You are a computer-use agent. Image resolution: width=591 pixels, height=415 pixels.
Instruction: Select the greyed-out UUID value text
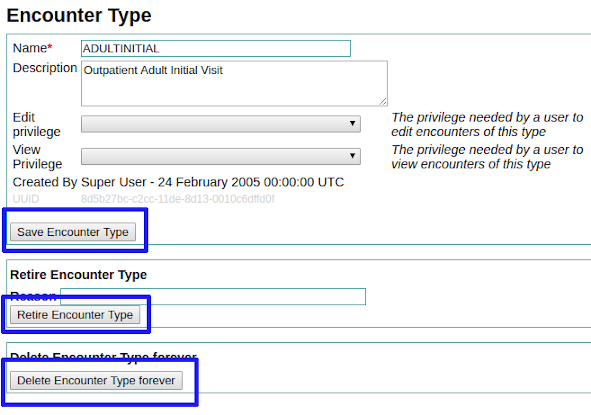click(178, 199)
